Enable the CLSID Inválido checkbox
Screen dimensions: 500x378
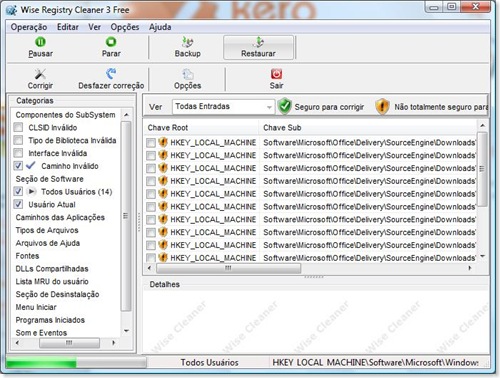18,127
